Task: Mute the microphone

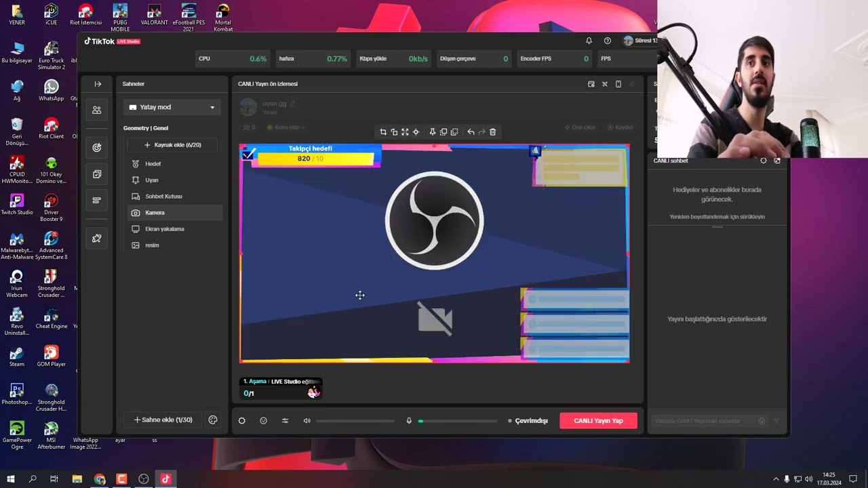Action: [x=409, y=421]
